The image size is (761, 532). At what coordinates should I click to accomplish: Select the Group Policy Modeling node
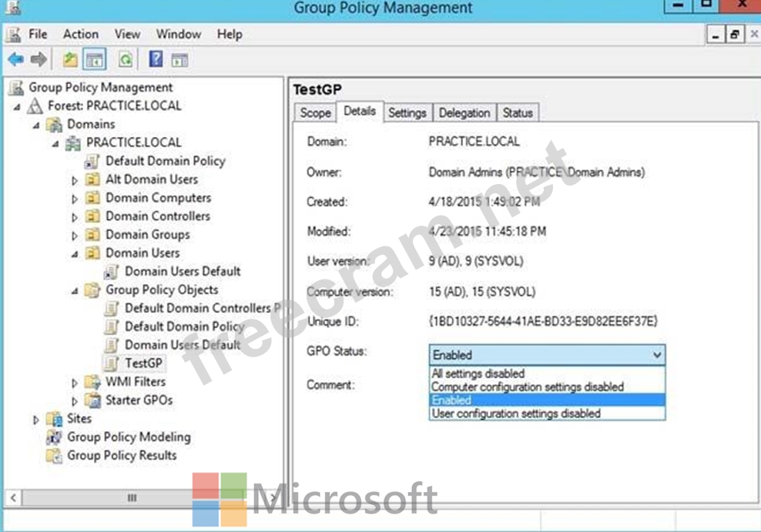(x=129, y=437)
